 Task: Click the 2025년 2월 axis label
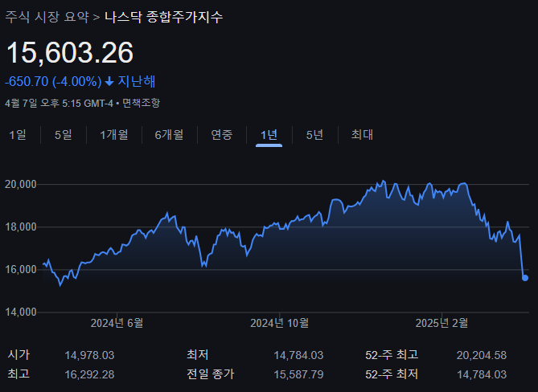tap(441, 323)
